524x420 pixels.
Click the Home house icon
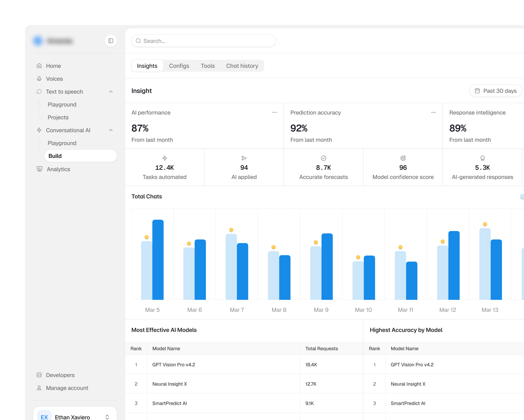(39, 66)
